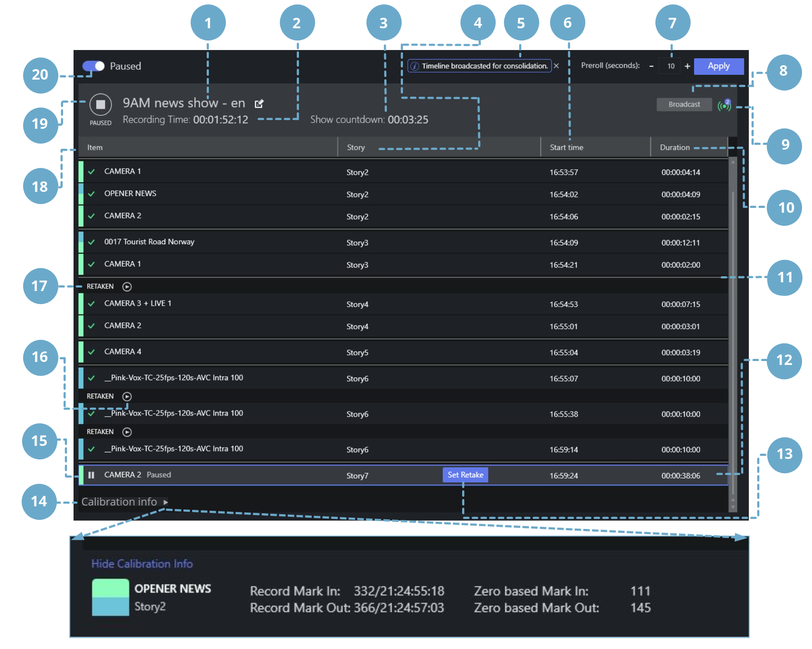Image resolution: width=812 pixels, height=649 pixels.
Task: Click the checkmark on OPENER NEWS row
Action: click(91, 194)
